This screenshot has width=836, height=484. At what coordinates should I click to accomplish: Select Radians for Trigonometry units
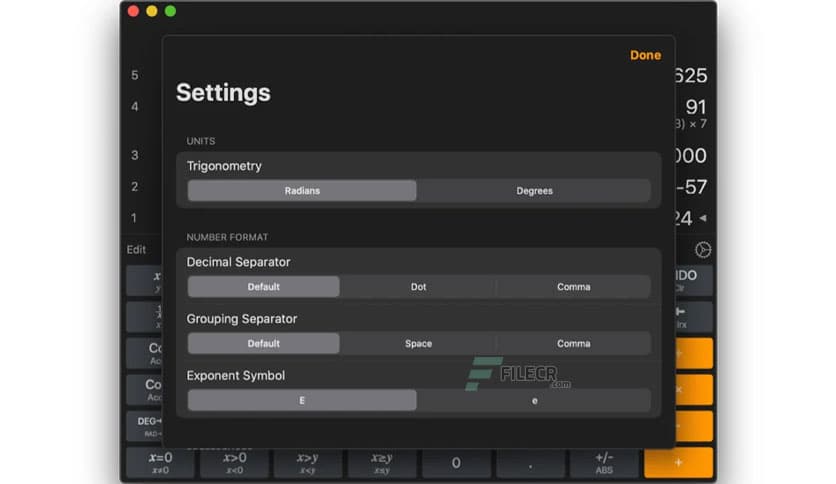302,191
